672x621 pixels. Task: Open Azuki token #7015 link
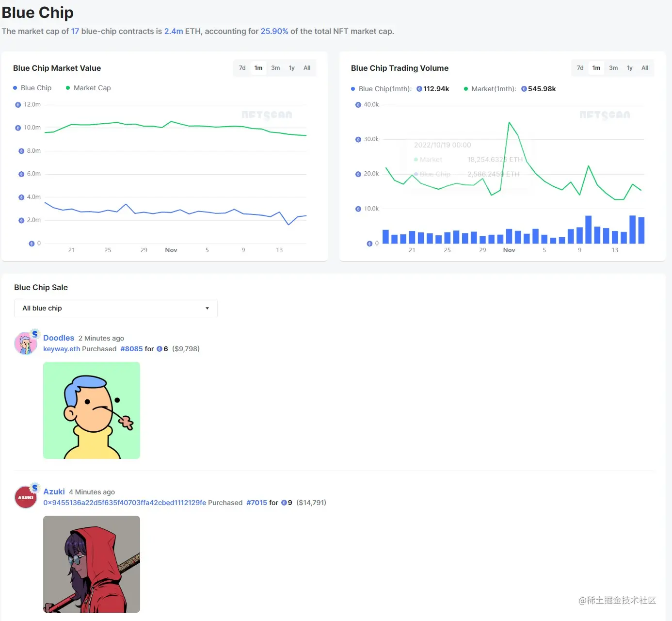[x=256, y=503]
